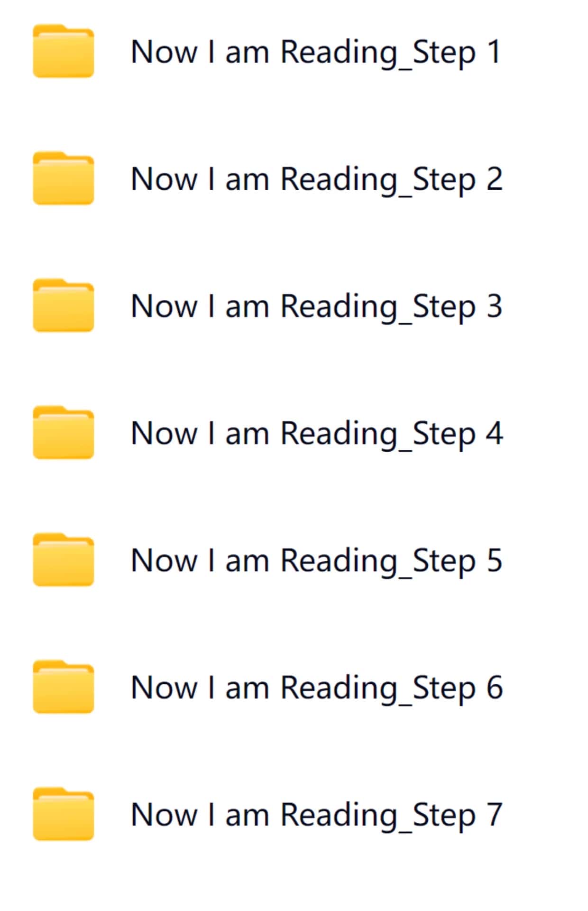Click the 'Now I am Reading_Step 2' label
This screenshot has width=588, height=911.
(x=316, y=180)
